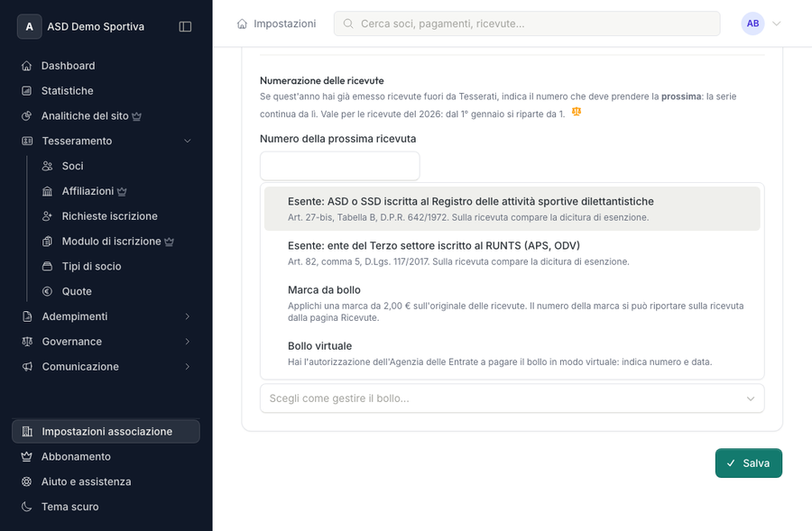Click the ASD Demo Sportiva organization logo
This screenshot has width=812, height=531.
coord(30,26)
